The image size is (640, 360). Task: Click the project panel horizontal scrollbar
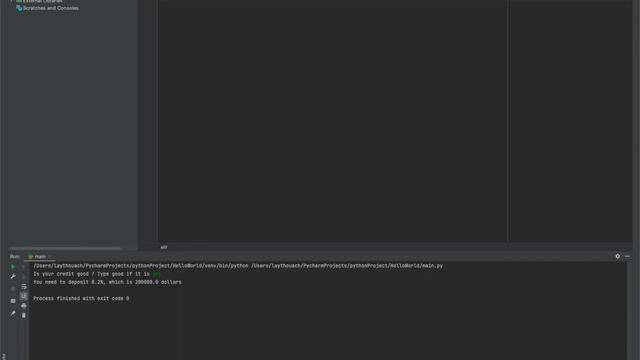click(65, 248)
